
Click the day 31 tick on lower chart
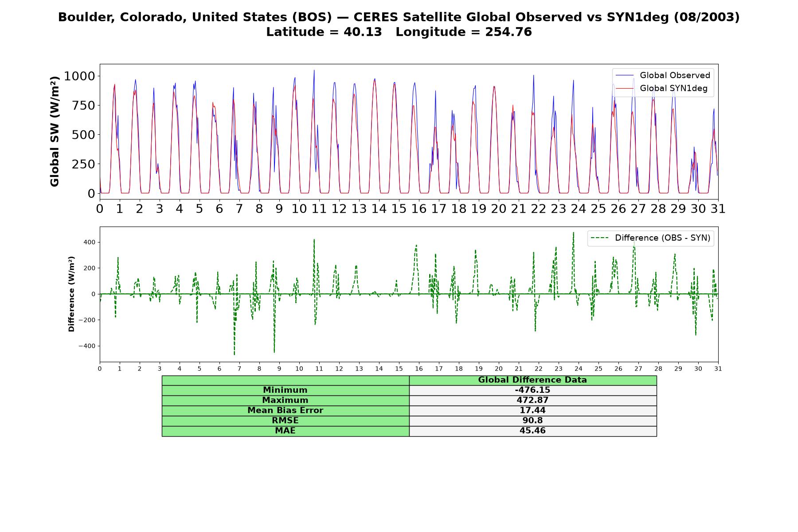click(718, 368)
